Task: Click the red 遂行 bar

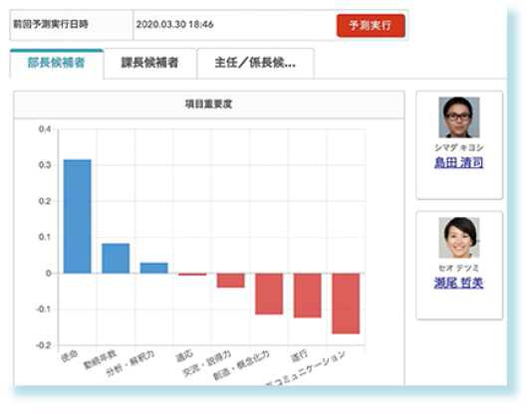Action: tap(308, 296)
